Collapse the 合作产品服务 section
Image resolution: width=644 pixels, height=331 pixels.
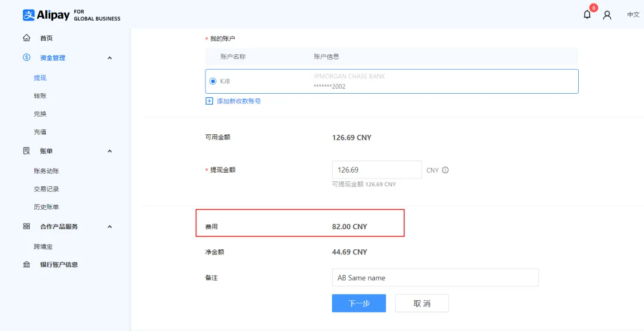[x=109, y=226]
